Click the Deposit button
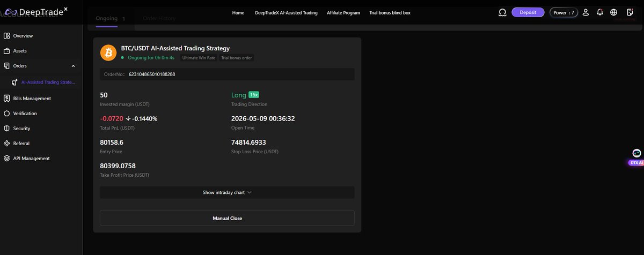 [528, 12]
